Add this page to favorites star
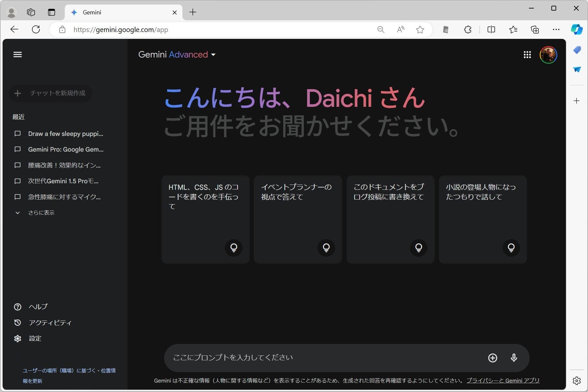Screen dimensions: 588x392 420,30
